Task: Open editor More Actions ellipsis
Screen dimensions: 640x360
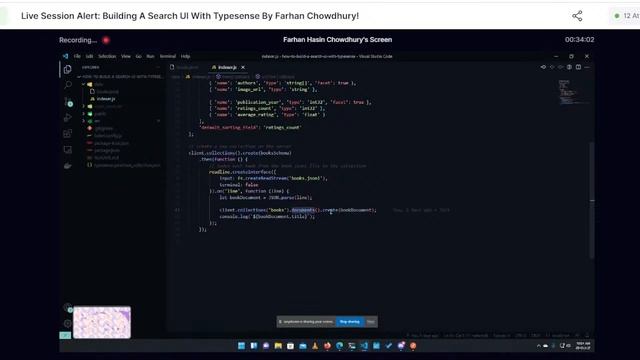Action: pos(587,67)
